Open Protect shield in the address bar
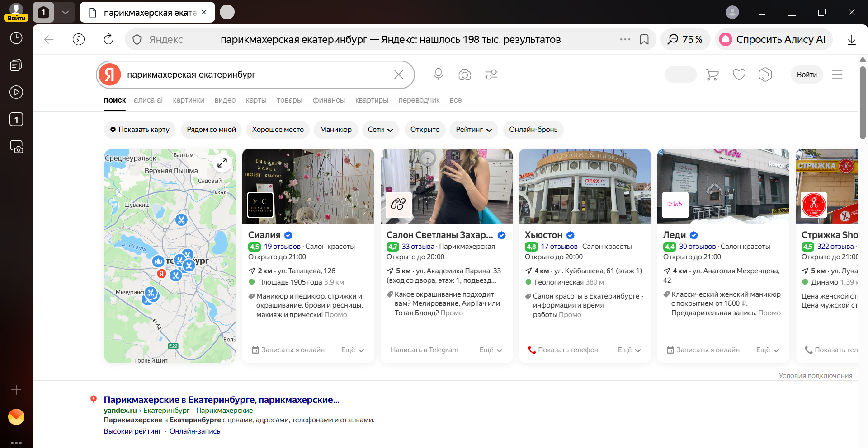 (x=137, y=39)
